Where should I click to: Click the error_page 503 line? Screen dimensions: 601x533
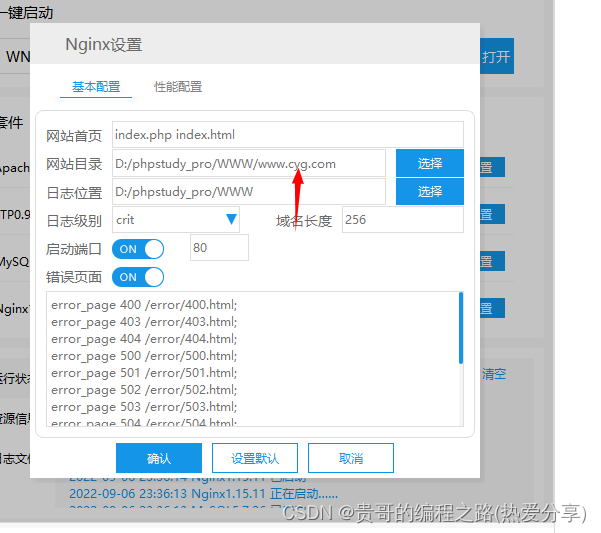(x=144, y=407)
